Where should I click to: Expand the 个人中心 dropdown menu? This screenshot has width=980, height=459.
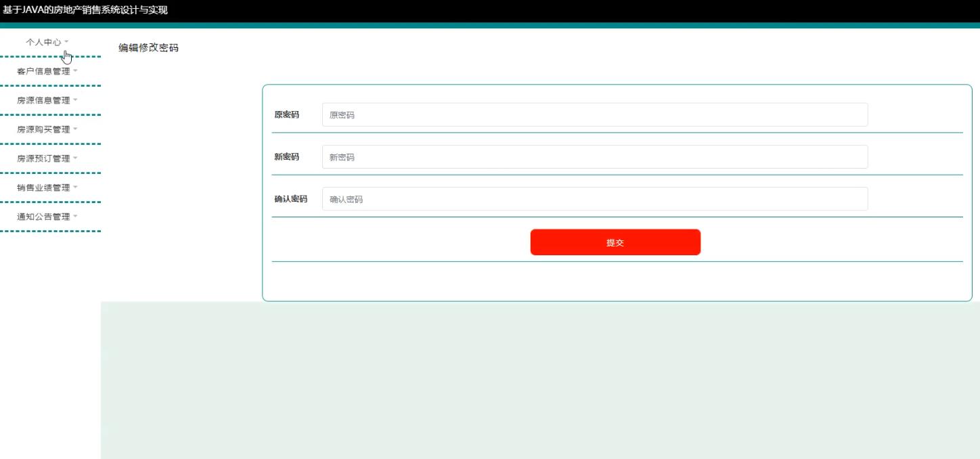pos(47,42)
